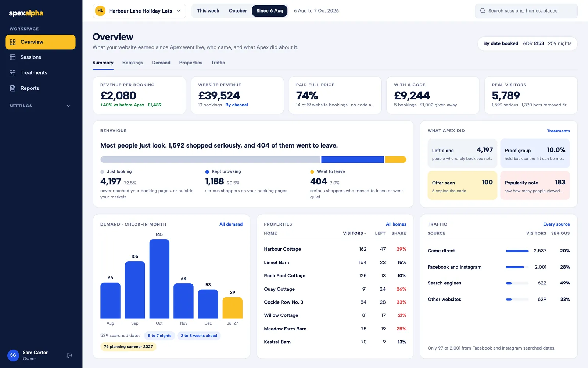Screen dimensions: 588x368
Task: Switch to the Properties tab
Action: (x=191, y=63)
